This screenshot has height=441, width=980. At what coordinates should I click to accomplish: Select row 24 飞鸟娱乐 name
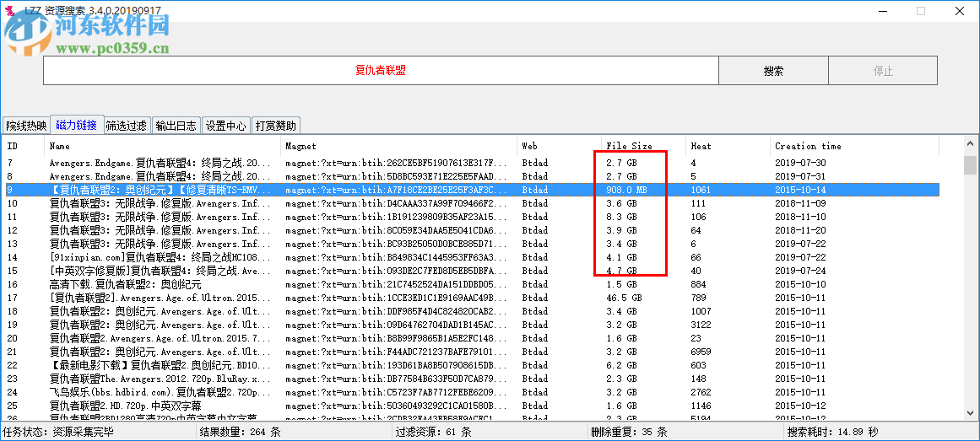pyautogui.click(x=160, y=392)
